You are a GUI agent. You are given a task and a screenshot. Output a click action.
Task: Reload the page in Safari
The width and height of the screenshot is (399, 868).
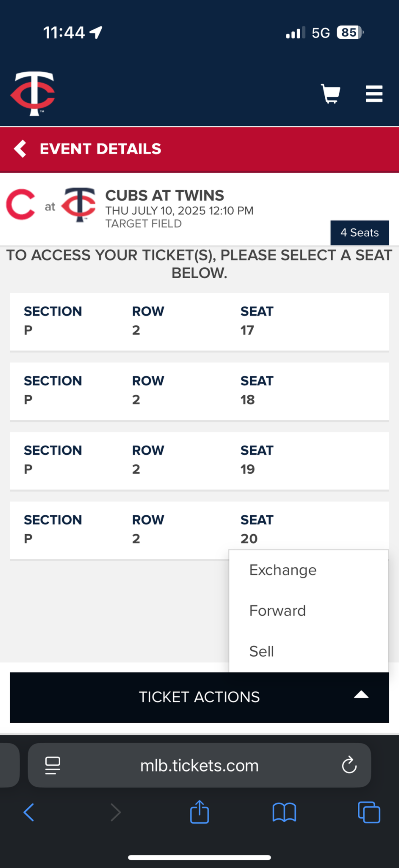click(349, 765)
